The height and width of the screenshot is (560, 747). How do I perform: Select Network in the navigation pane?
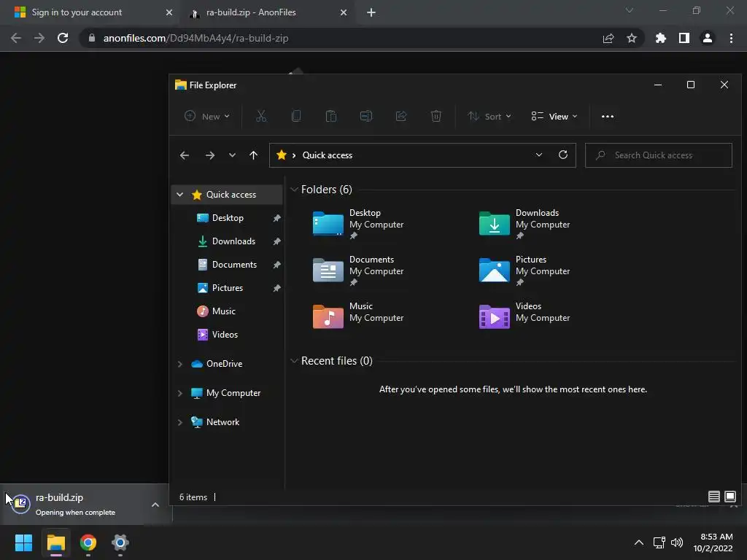222,422
